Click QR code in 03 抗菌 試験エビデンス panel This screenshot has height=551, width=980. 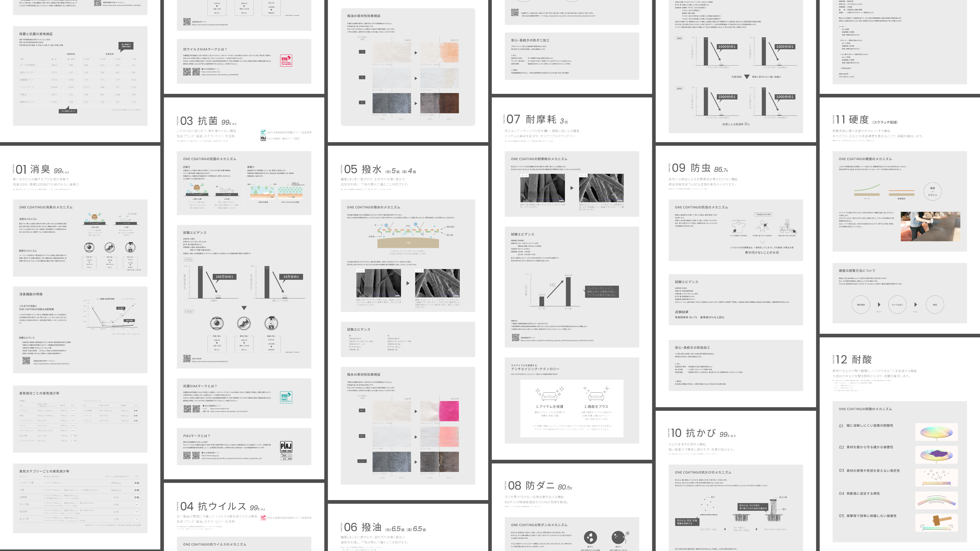187,358
